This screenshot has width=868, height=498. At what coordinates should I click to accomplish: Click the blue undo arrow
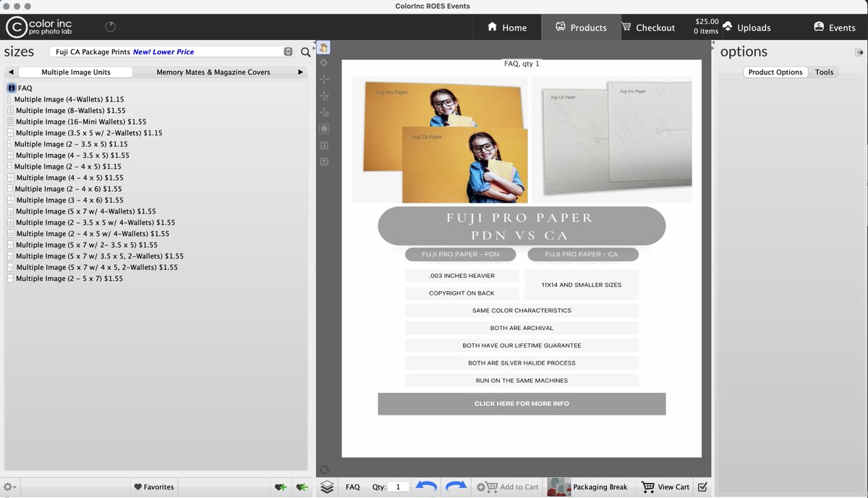coord(425,486)
